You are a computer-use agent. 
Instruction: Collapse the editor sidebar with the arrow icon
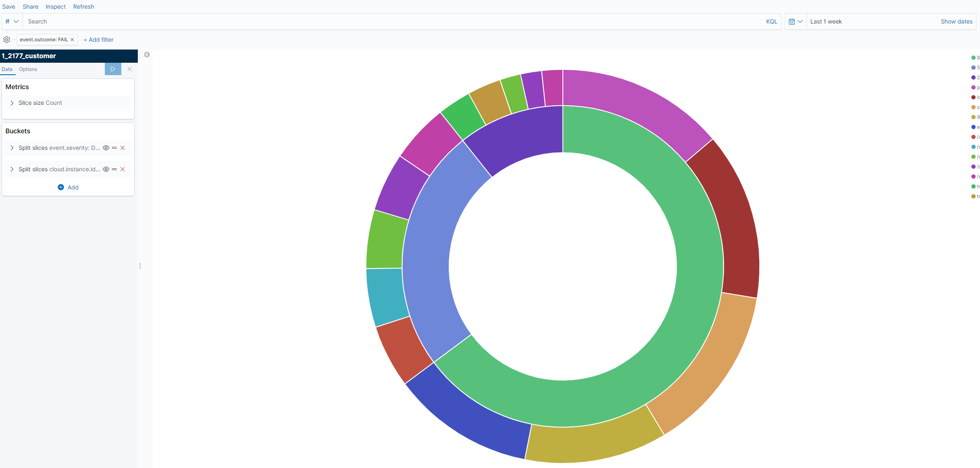(147, 54)
